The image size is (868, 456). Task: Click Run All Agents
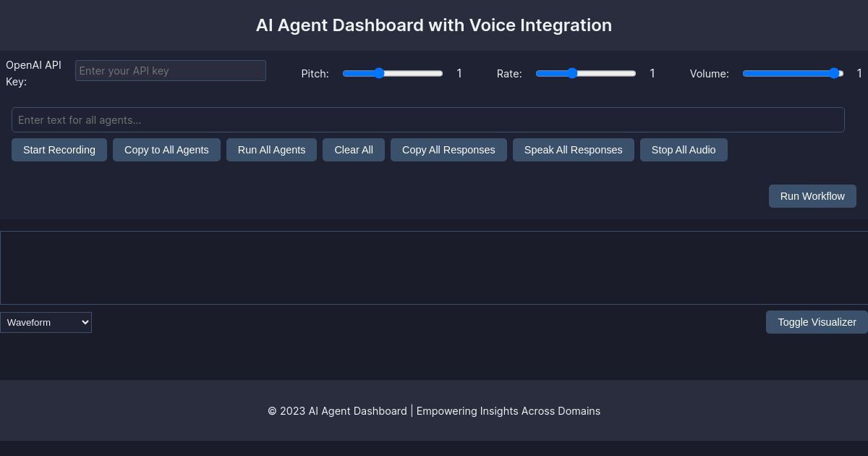(271, 150)
